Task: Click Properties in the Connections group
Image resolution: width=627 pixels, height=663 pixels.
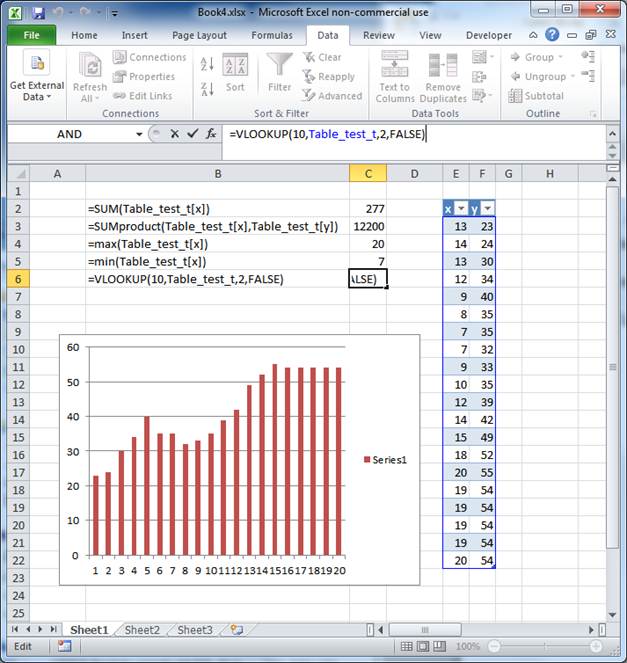Action: click(144, 77)
